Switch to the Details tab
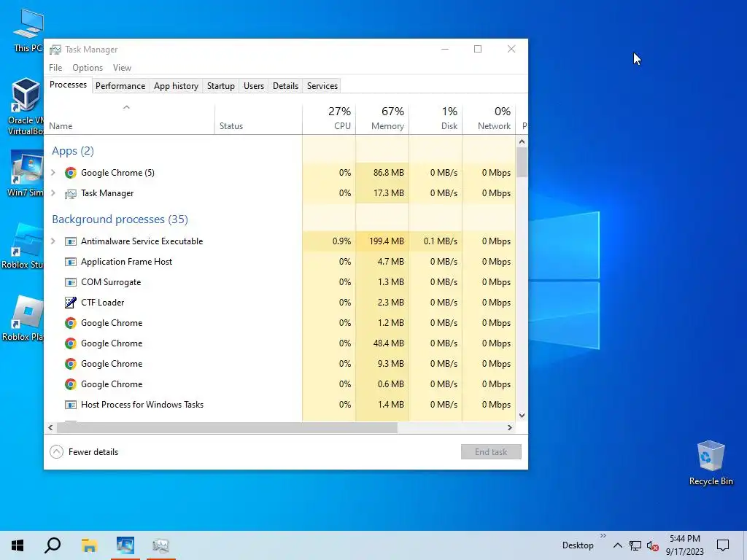The image size is (747, 560). tap(285, 86)
